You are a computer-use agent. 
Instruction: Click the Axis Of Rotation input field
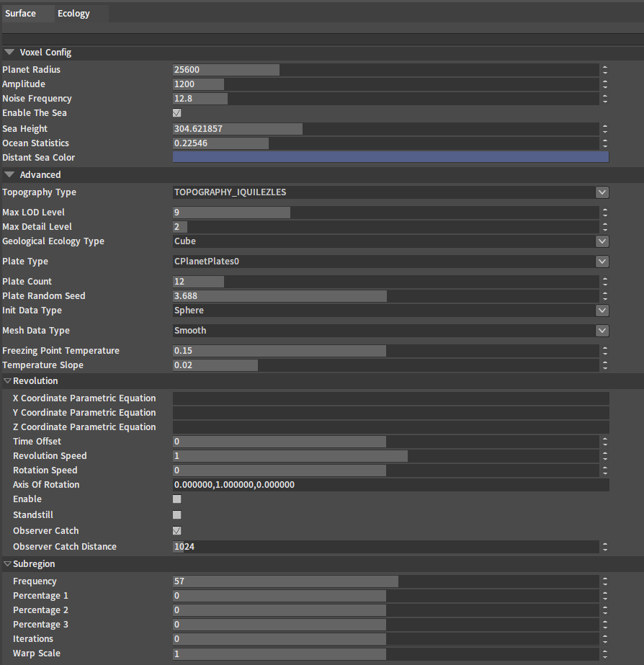(390, 485)
